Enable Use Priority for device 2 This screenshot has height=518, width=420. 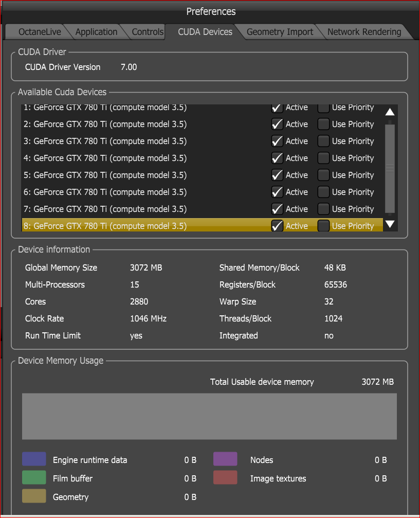(x=323, y=124)
